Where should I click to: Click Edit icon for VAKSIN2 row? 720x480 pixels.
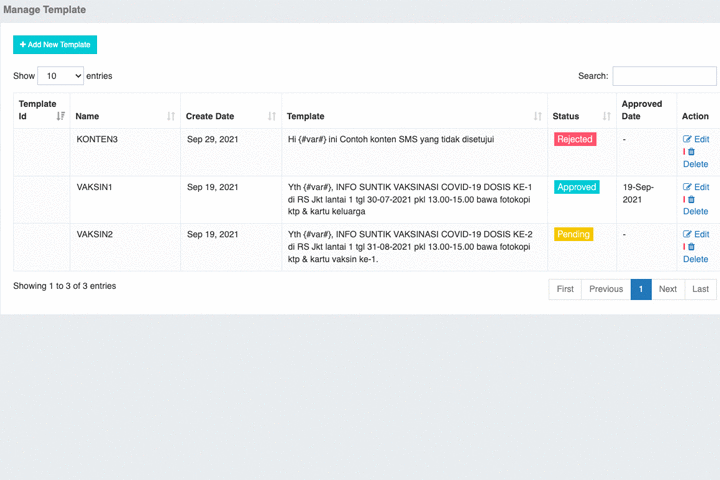[687, 234]
